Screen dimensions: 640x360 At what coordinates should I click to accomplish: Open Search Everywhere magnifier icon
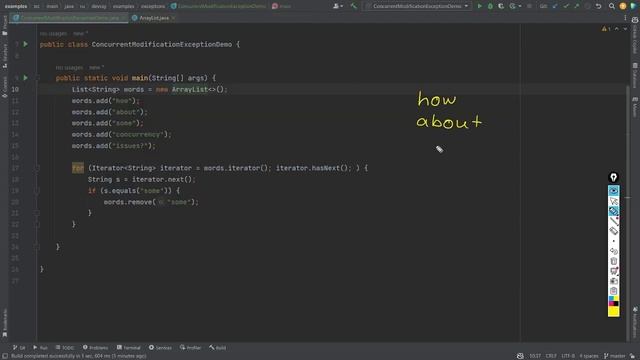[x=611, y=6]
